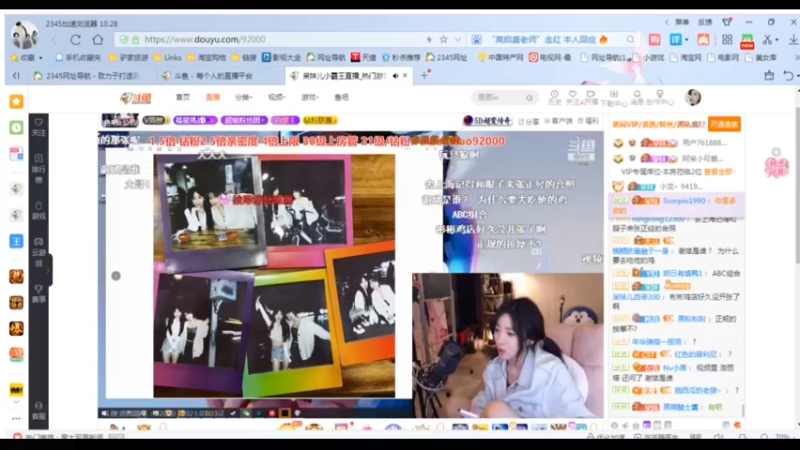
Task: Open 游戏 item in dark sidebar
Action: coord(39,210)
